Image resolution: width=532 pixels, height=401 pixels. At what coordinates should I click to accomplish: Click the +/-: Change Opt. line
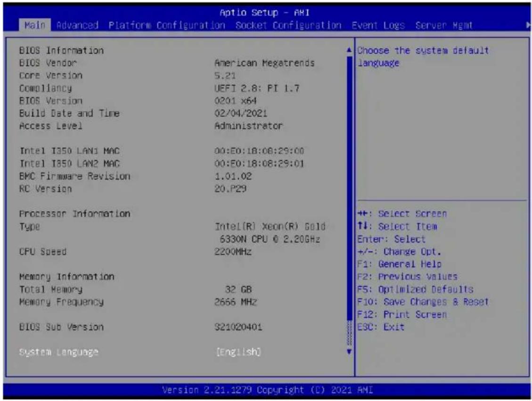click(399, 252)
